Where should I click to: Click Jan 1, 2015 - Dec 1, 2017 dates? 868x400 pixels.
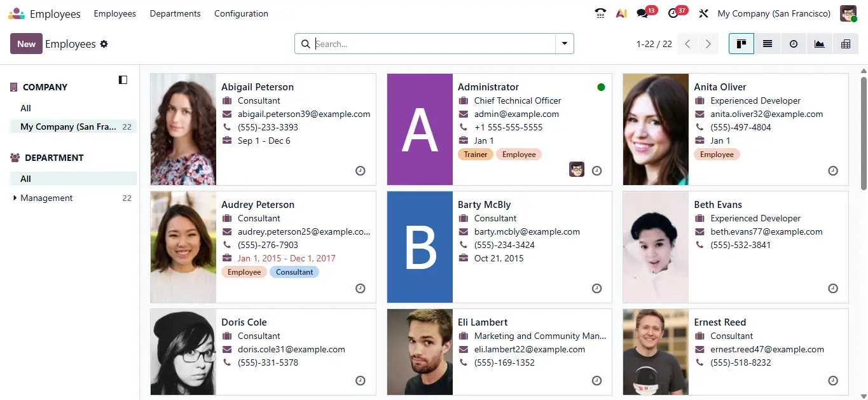click(287, 258)
